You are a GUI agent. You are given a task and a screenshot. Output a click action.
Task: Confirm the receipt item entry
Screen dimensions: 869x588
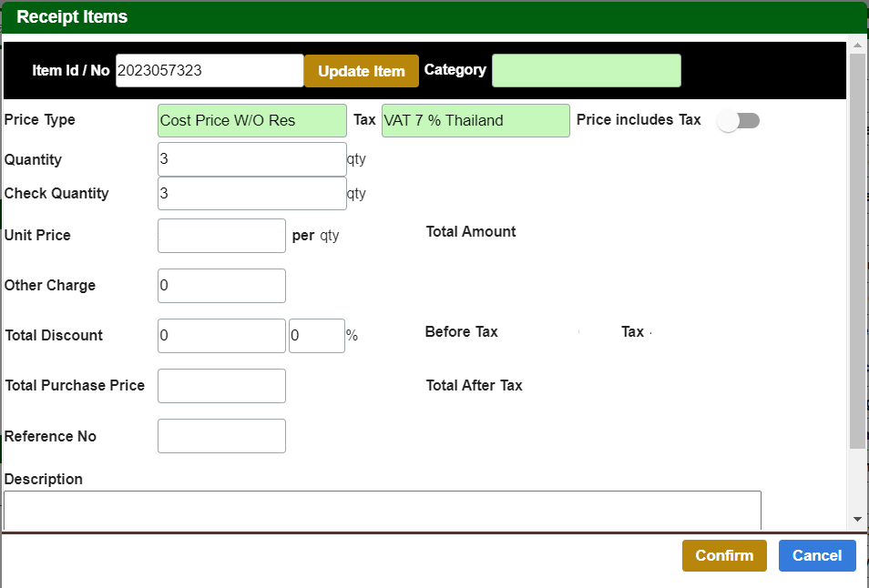pyautogui.click(x=724, y=555)
